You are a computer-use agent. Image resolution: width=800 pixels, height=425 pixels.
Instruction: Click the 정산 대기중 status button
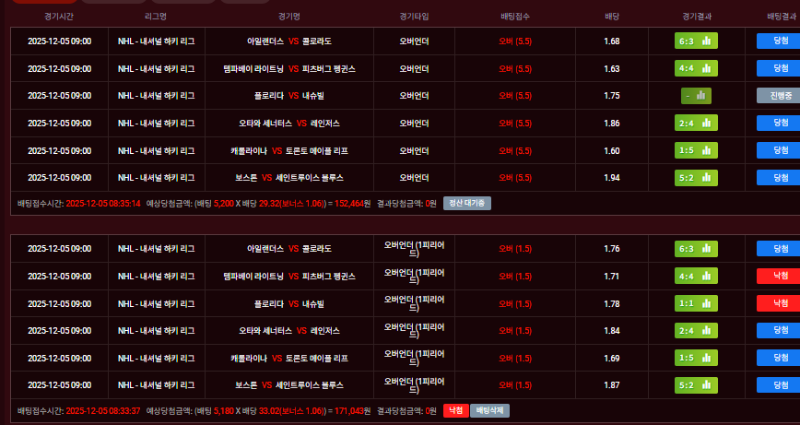click(467, 203)
